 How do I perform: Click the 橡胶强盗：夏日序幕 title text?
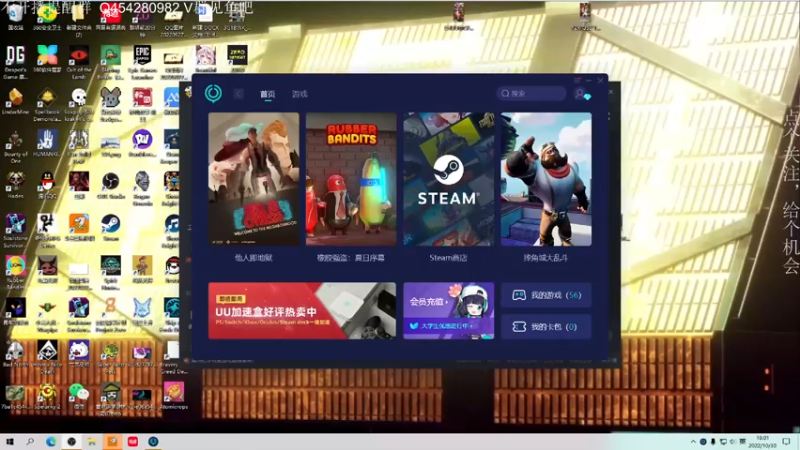[351, 258]
